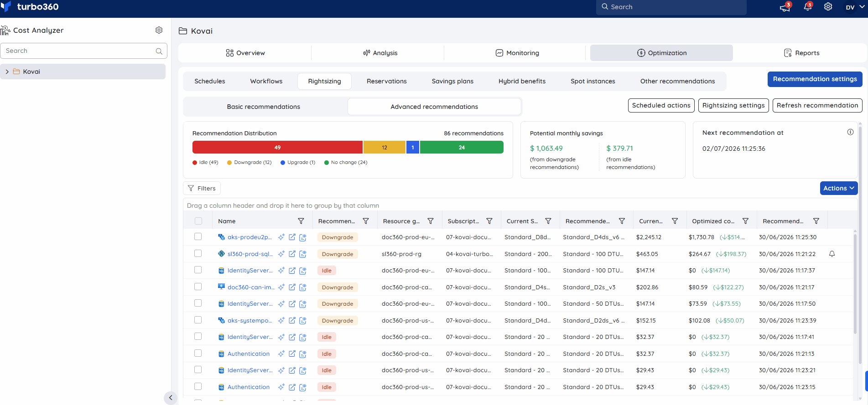
Task: Open the Savings plans sub-tab
Action: (x=452, y=81)
